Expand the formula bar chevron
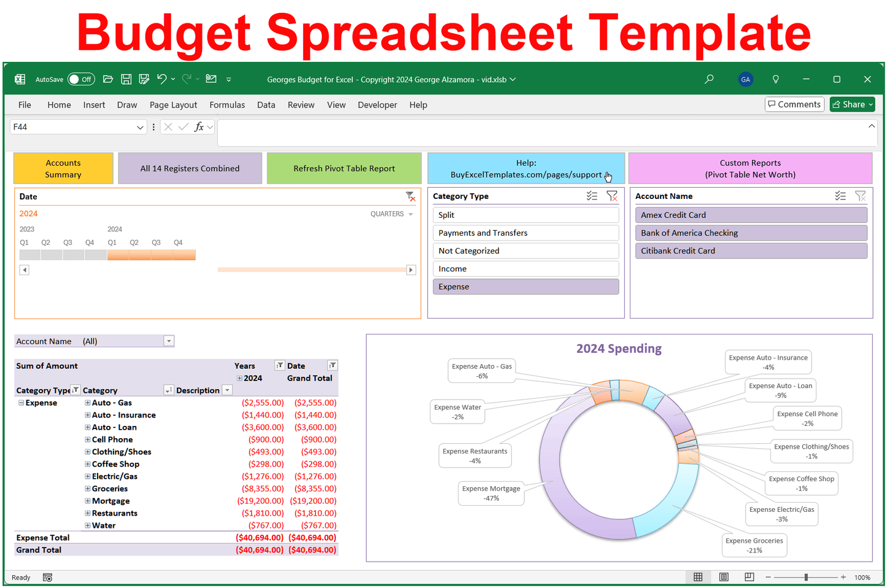 (x=872, y=126)
